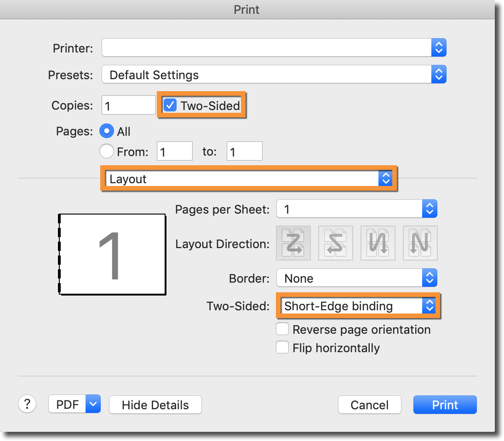Select the Z-shaped layout direction icon
The height and width of the screenshot is (441, 504).
click(x=293, y=243)
